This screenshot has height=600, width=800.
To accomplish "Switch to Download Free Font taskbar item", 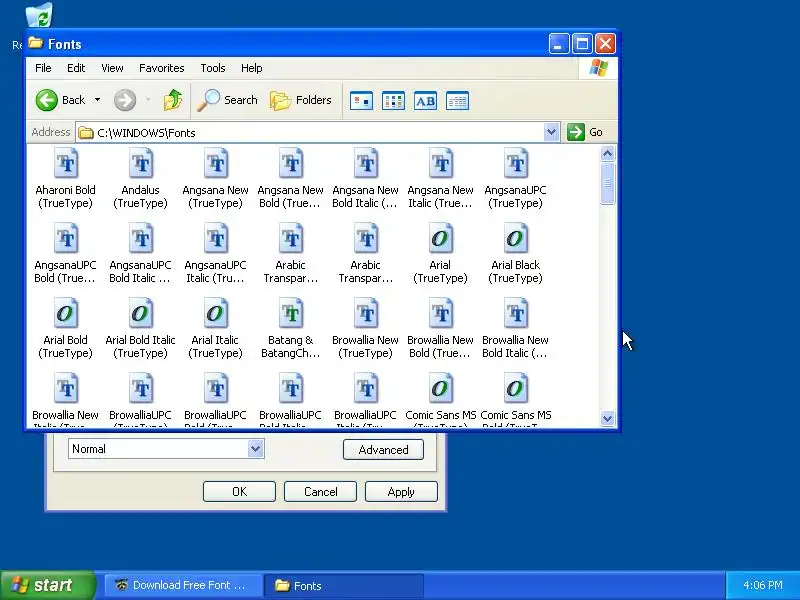I will pos(184,585).
